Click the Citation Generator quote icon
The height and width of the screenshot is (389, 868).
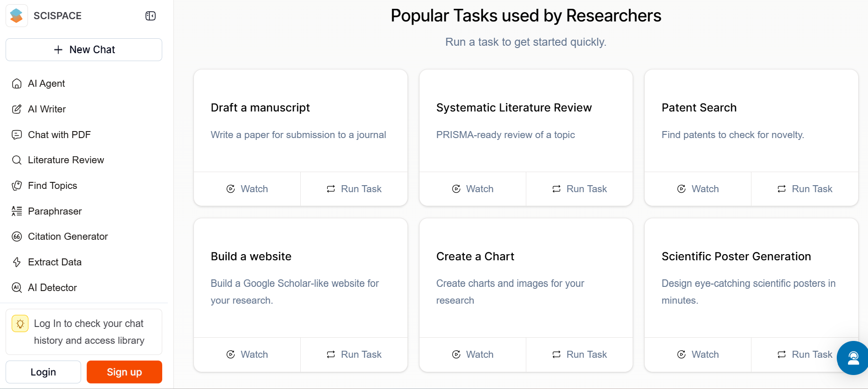click(x=17, y=236)
